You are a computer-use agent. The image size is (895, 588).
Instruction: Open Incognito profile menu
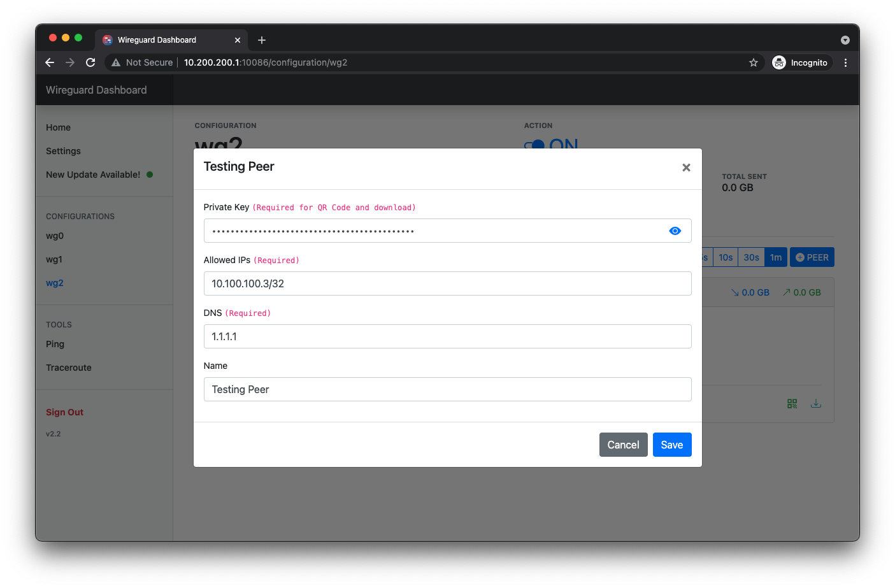point(800,62)
